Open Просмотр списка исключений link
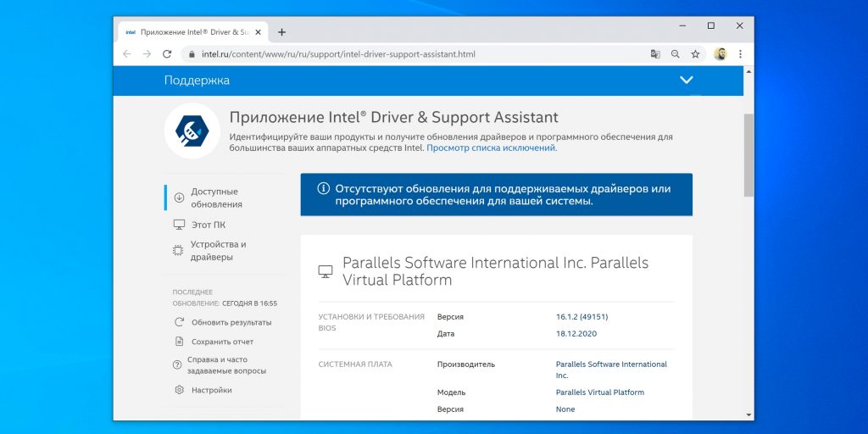 tap(491, 147)
